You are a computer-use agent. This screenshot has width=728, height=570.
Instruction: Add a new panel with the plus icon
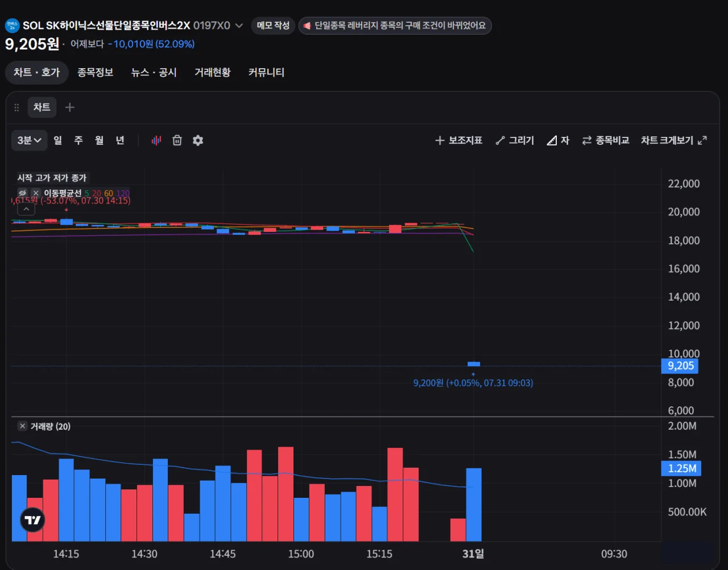(x=70, y=107)
